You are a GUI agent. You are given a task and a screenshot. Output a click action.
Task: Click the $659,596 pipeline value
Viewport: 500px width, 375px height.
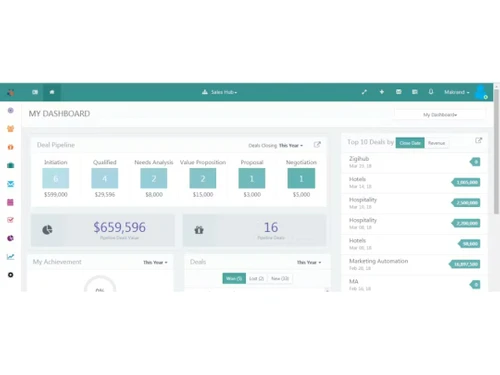click(x=119, y=227)
